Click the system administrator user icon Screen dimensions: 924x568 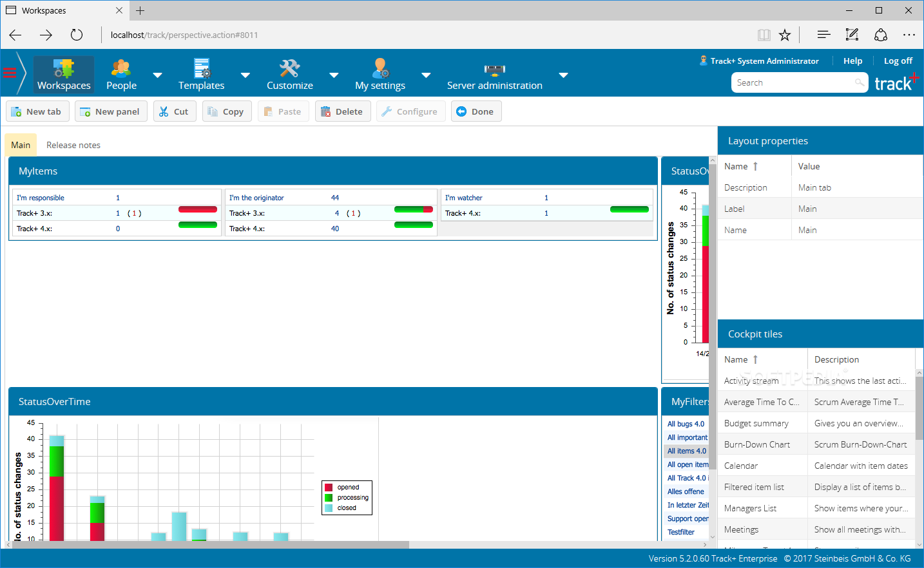point(703,61)
